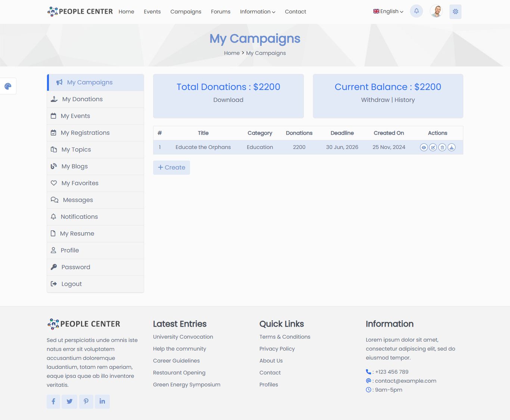Open Profiles quick link
510x420 pixels.
pyautogui.click(x=269, y=385)
